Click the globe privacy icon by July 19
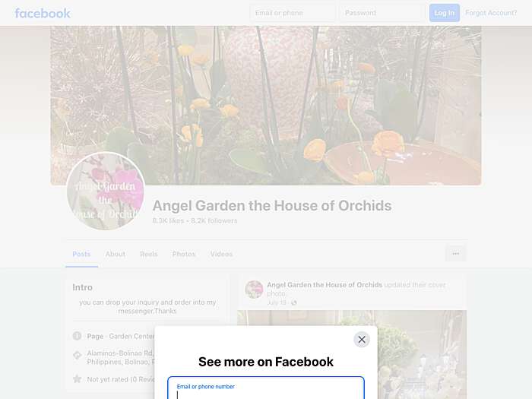The width and height of the screenshot is (532, 399). 294,302
